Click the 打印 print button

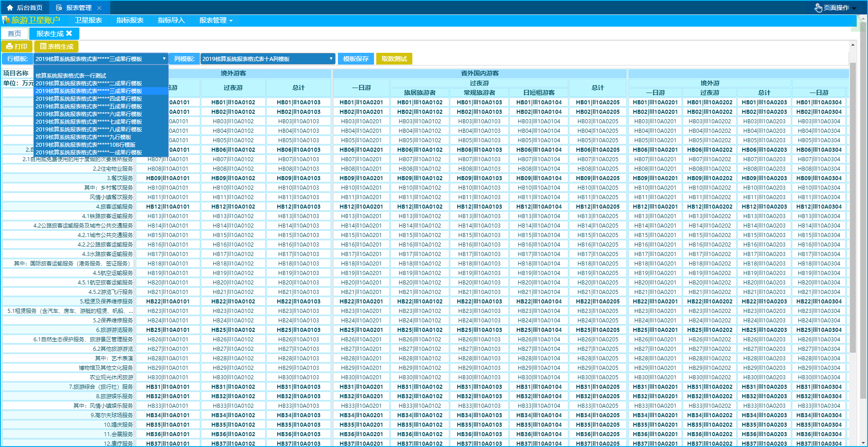click(17, 47)
